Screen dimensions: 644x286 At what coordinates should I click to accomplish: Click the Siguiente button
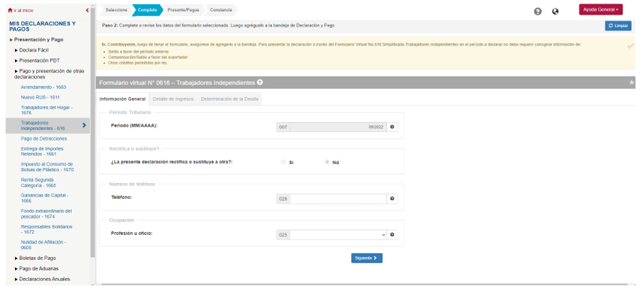point(366,258)
